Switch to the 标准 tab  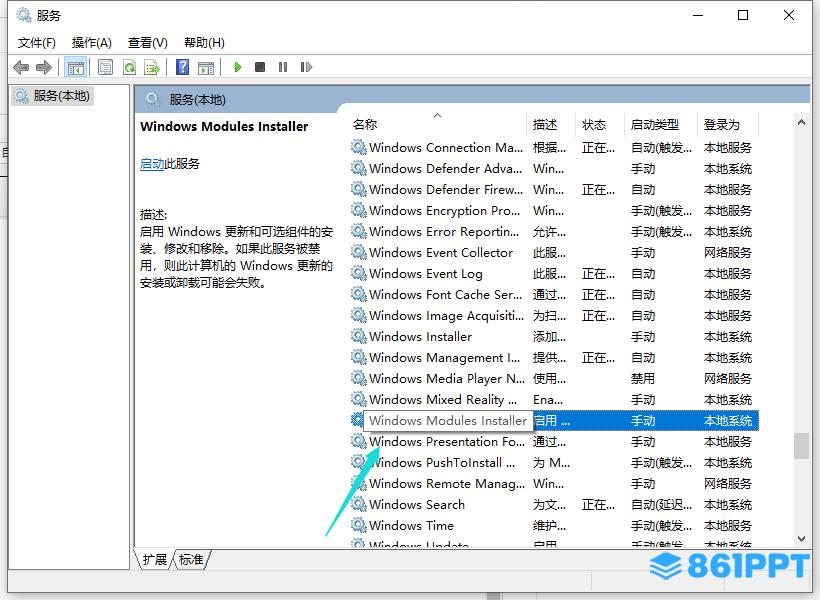click(191, 560)
